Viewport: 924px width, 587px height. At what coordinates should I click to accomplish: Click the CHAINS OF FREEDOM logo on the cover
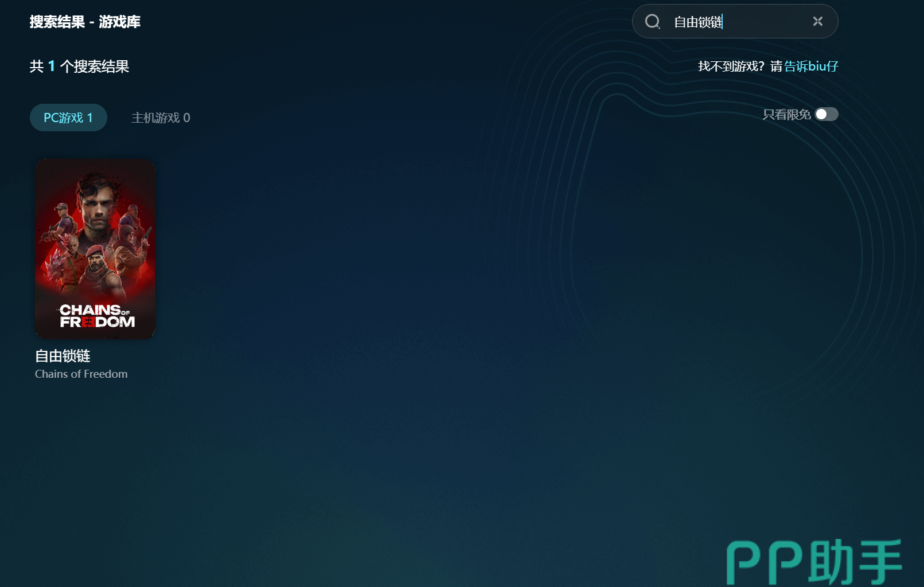(96, 316)
